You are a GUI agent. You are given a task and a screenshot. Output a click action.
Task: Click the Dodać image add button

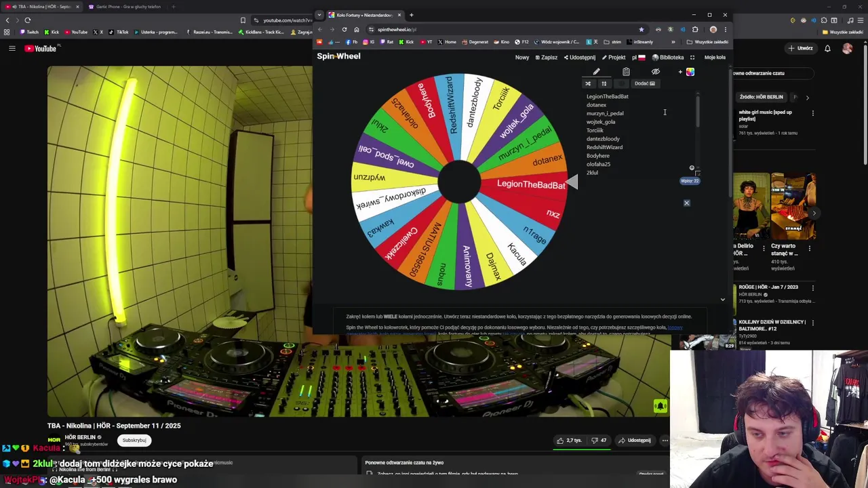click(644, 83)
